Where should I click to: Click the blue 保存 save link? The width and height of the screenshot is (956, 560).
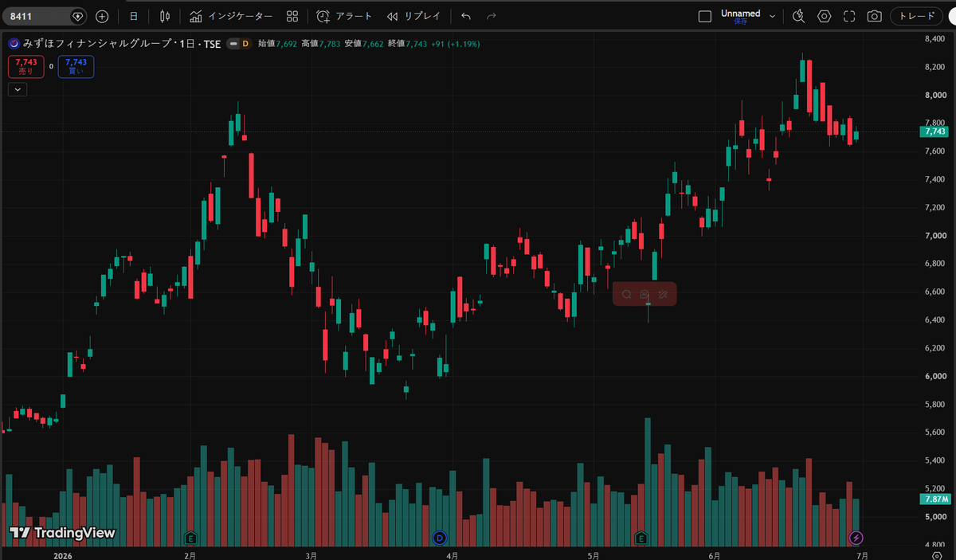[740, 22]
